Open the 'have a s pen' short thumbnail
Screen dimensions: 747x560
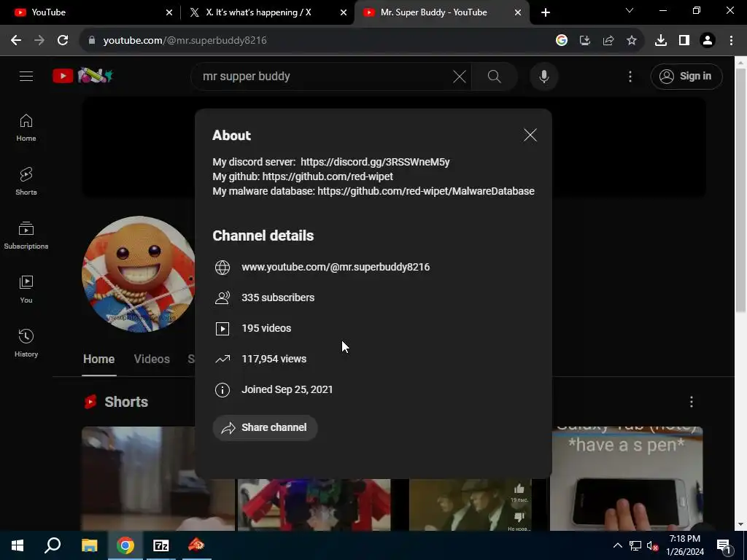click(x=626, y=478)
